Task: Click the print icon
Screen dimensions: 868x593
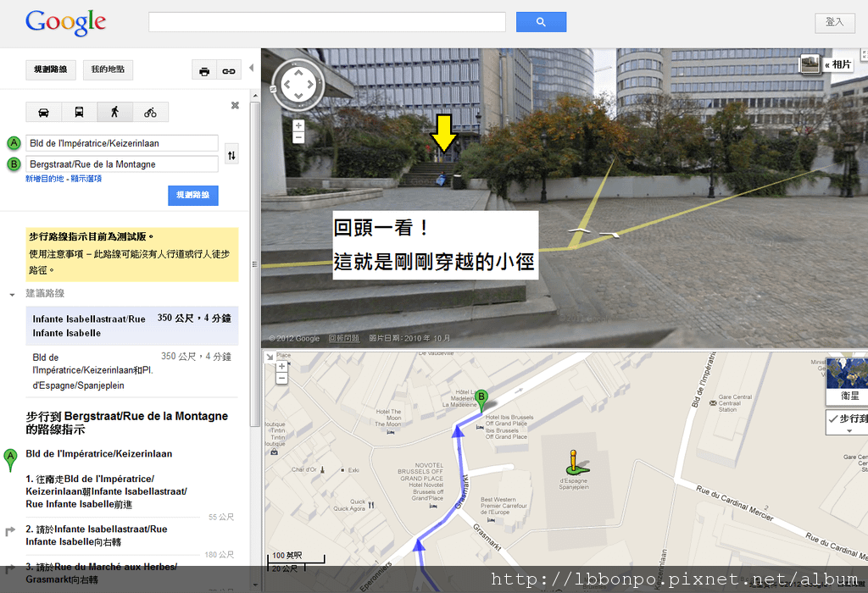Action: [x=204, y=71]
